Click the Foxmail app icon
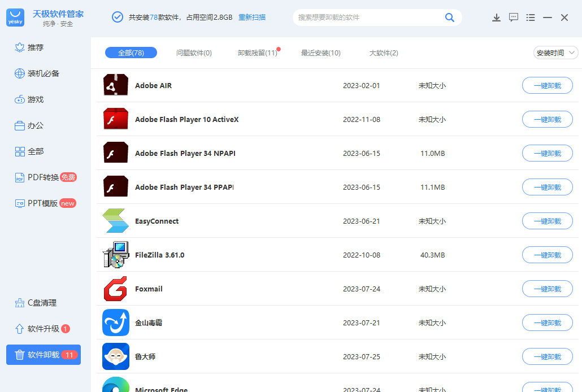The width and height of the screenshot is (582, 392). point(116,289)
